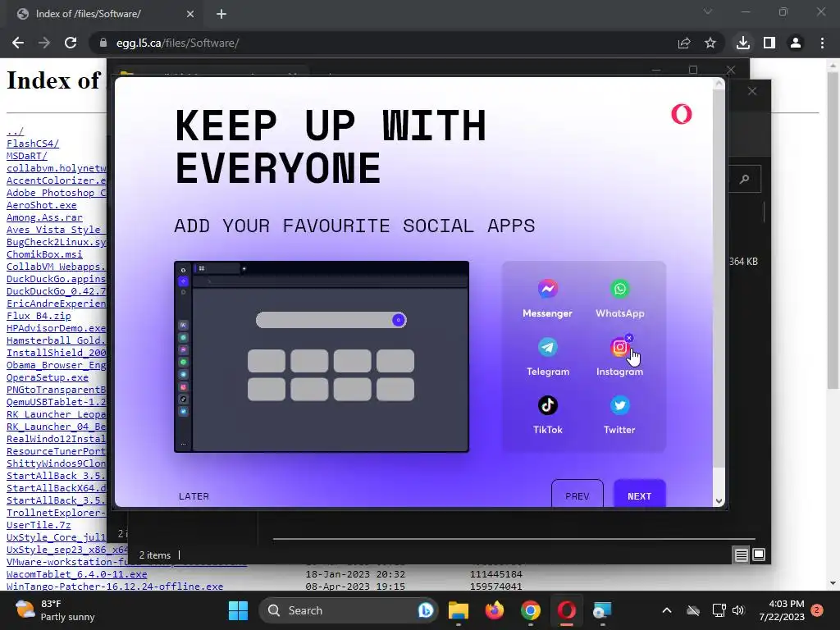This screenshot has height=630, width=840.
Task: Switch File Explorer to large icons view
Action: click(x=759, y=555)
